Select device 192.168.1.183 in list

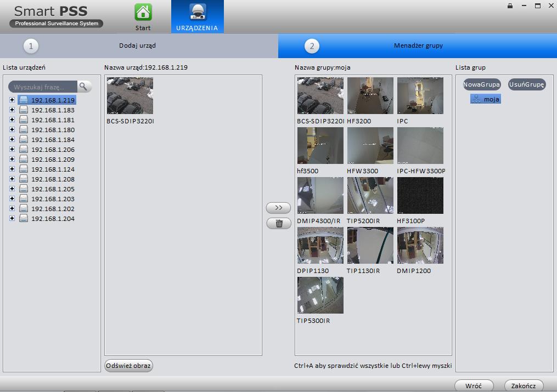[x=47, y=110]
